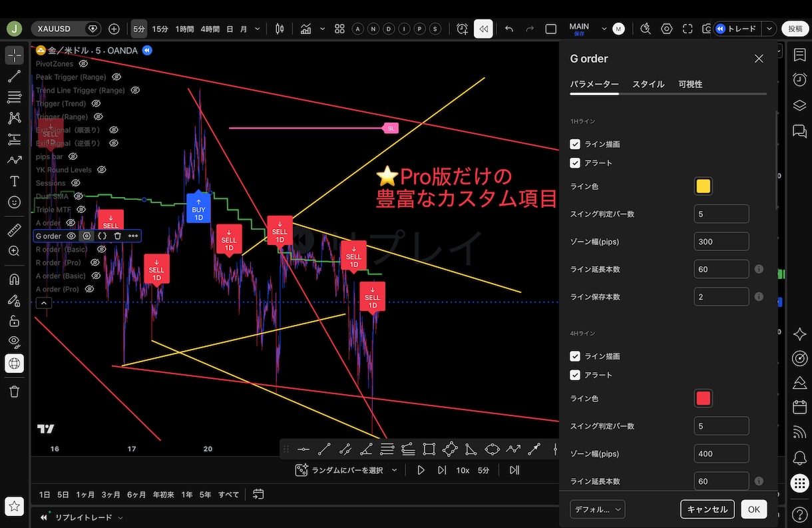The image size is (812, 528).
Task: Toggle 1H ライン描画 checkbox
Action: tap(575, 144)
